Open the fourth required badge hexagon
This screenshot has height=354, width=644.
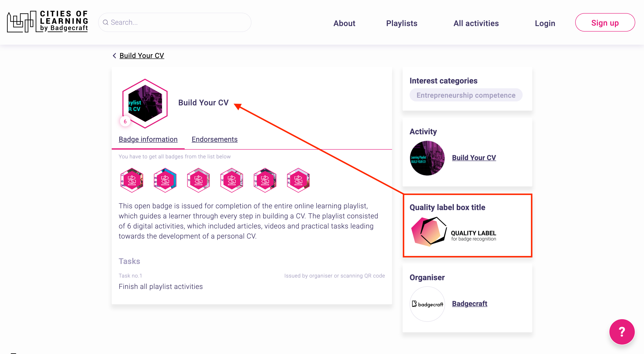(x=232, y=180)
